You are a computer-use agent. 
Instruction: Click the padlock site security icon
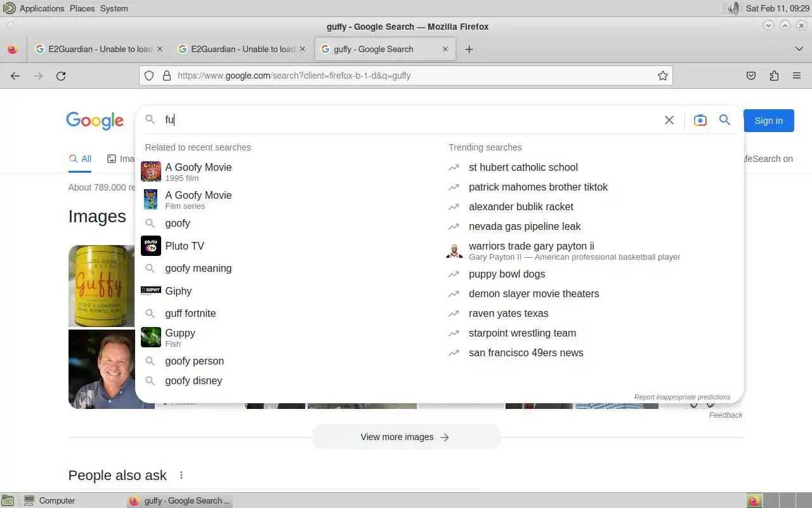166,76
